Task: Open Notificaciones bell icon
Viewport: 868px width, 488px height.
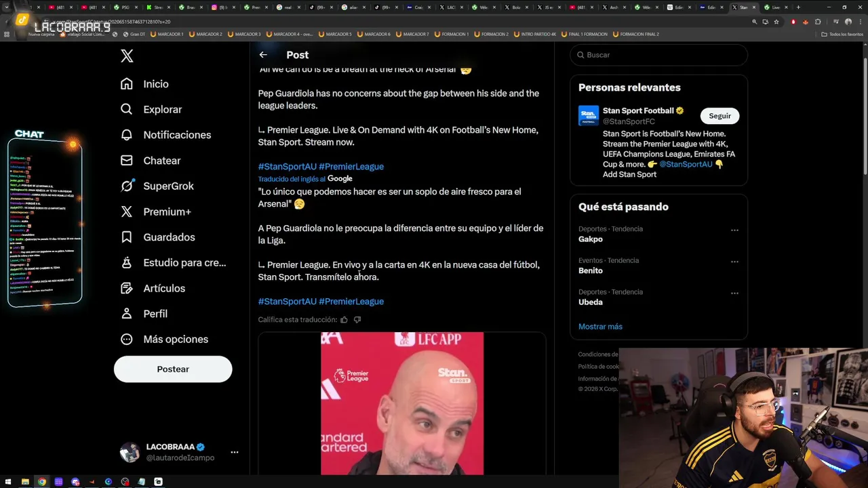Action: click(x=127, y=135)
